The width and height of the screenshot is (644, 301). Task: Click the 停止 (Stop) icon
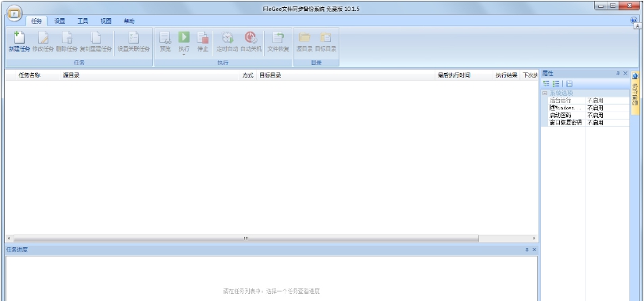(x=202, y=38)
